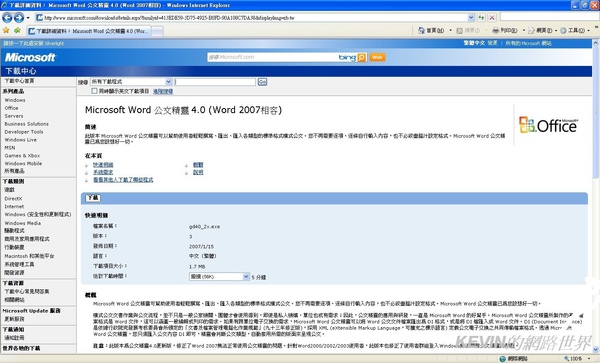Jump to 看看其他人下載了哪些程式 link
This screenshot has width=600, height=363.
tap(123, 180)
